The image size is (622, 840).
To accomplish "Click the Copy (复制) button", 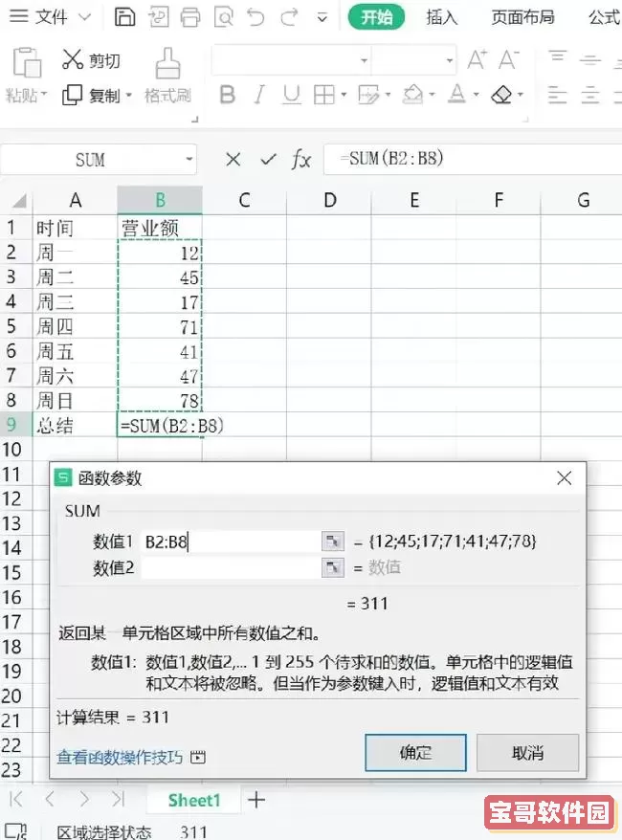I will (x=91, y=96).
